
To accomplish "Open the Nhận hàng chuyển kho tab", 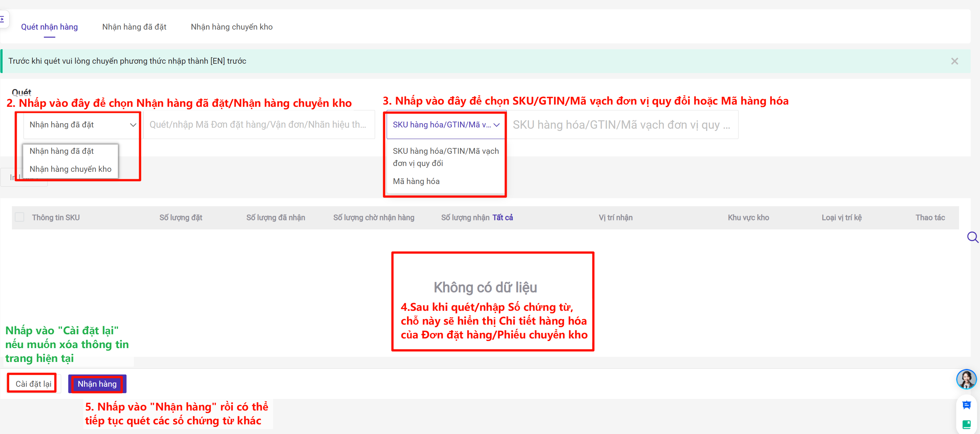I will point(231,27).
